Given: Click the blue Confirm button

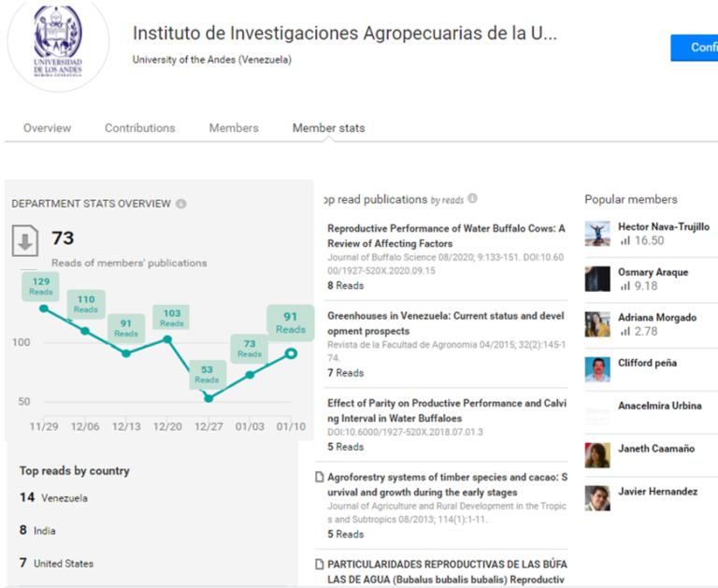Looking at the screenshot, I should [695, 48].
